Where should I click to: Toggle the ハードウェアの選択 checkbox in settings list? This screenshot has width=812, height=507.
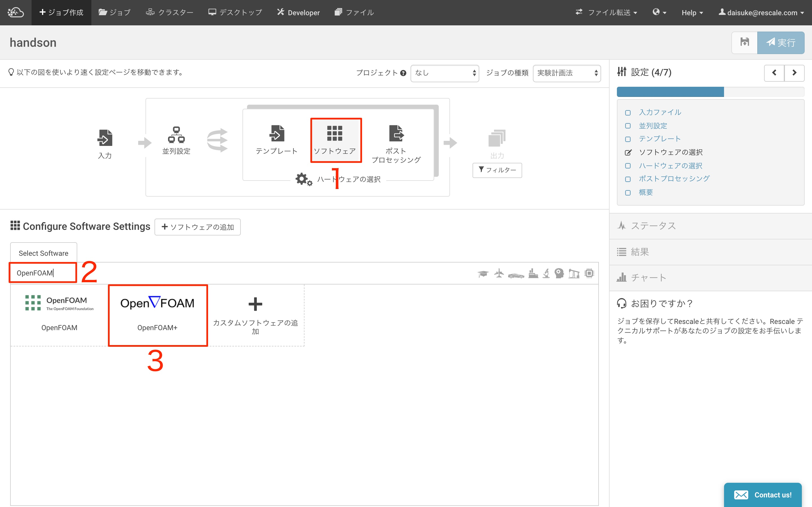pos(628,166)
